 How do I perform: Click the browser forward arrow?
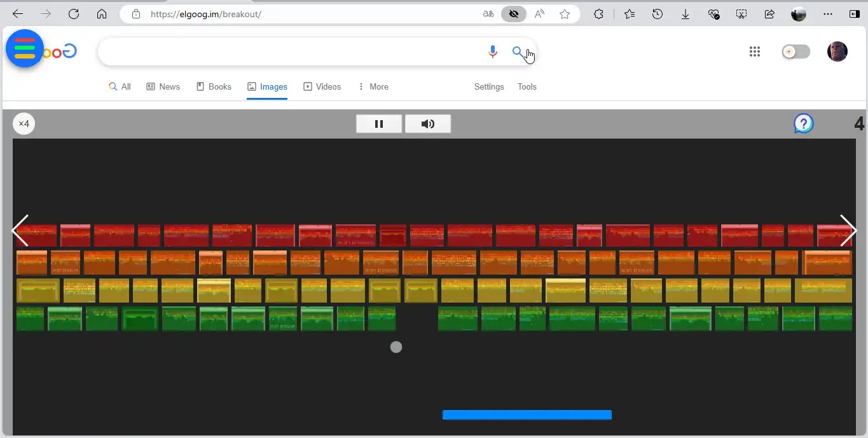tap(46, 14)
